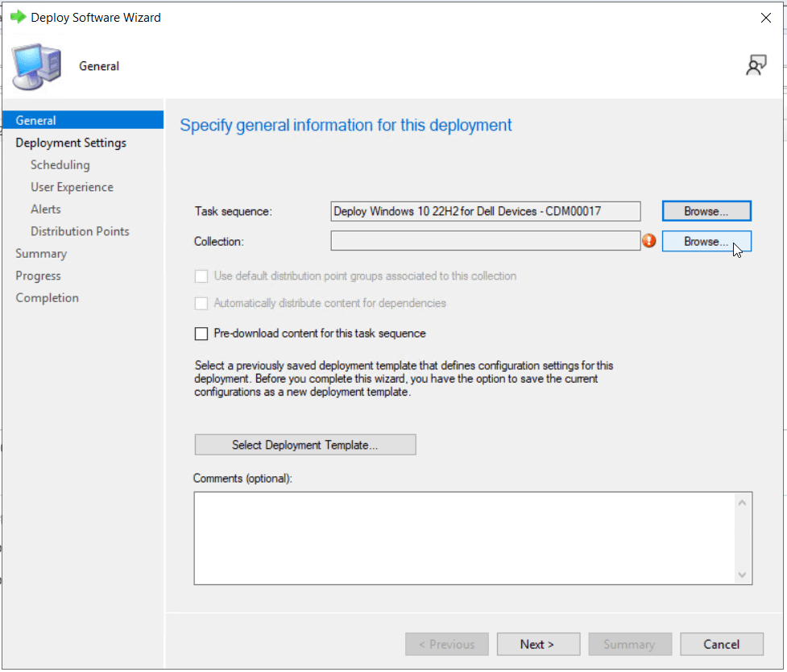
Task: Select General in the wizard navigation
Action: (36, 121)
